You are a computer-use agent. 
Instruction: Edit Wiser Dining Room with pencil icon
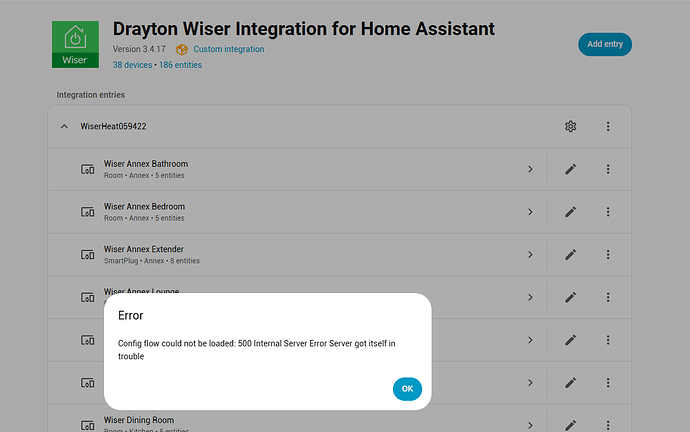pos(570,425)
